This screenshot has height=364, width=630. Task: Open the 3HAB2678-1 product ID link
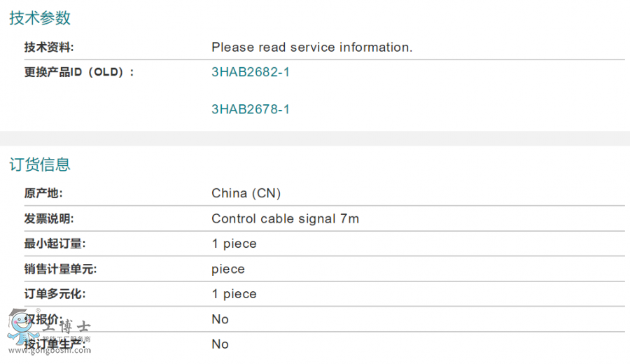pyautogui.click(x=251, y=109)
